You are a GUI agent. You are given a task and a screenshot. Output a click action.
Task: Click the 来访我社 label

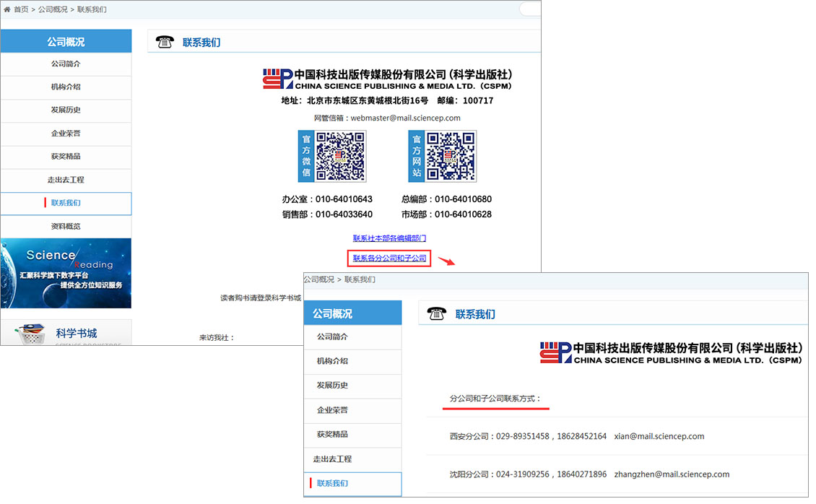click(217, 337)
